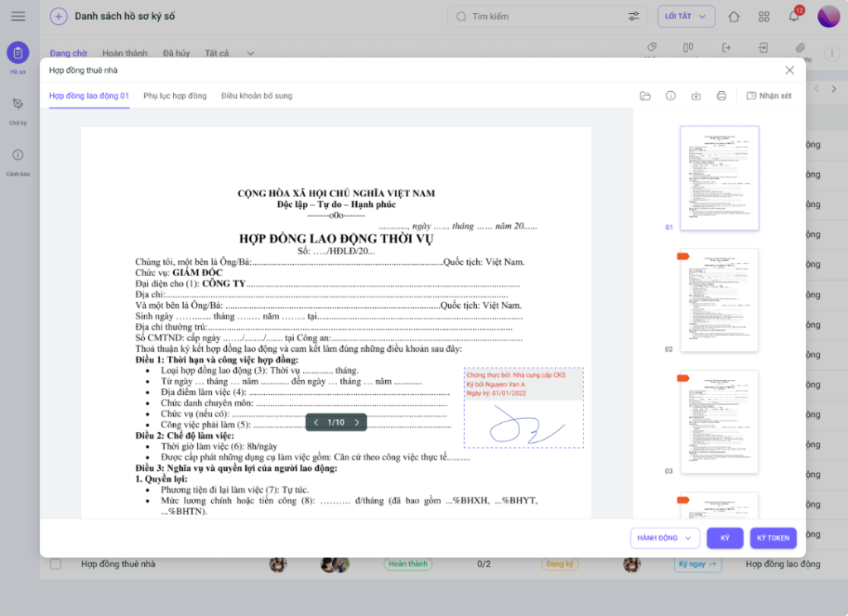This screenshot has height=616, width=848.
Task: Click the 0/2 progress cell
Action: coord(484,564)
